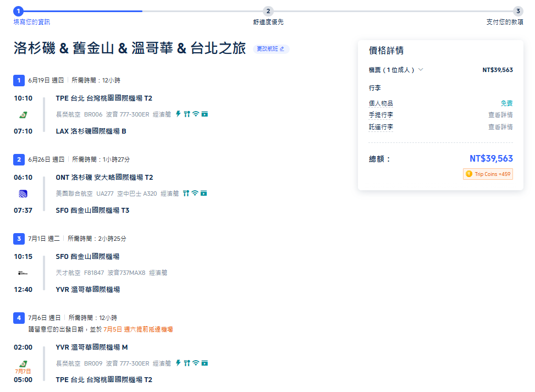Click the airline logo for flight F81847
This screenshot has width=535, height=392.
click(23, 273)
